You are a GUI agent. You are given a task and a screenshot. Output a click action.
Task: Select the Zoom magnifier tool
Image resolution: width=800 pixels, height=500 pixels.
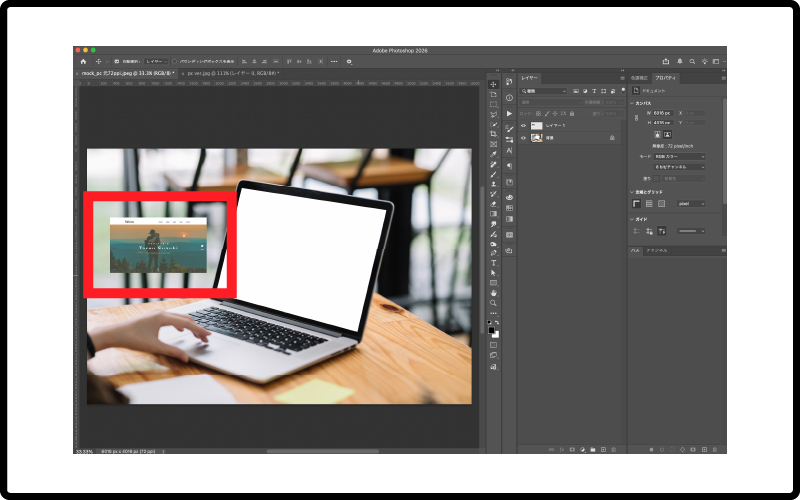[493, 302]
